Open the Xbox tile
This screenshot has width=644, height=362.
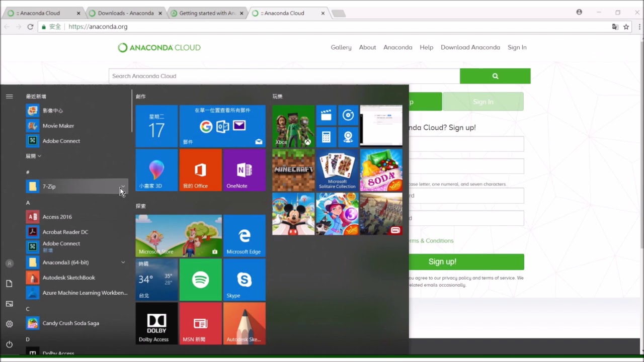coord(293,126)
